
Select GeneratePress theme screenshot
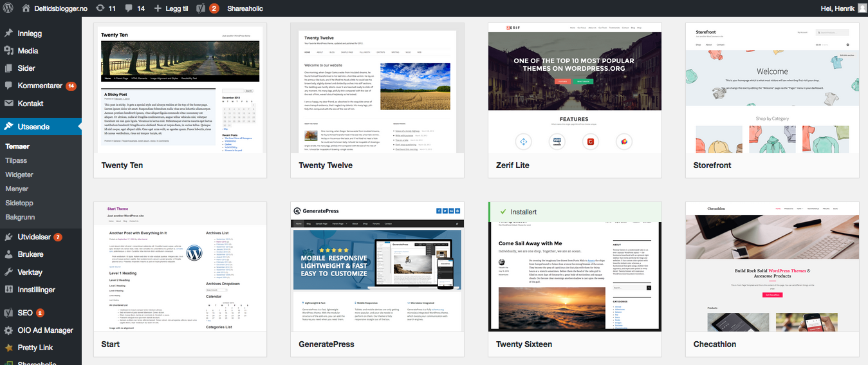click(377, 267)
